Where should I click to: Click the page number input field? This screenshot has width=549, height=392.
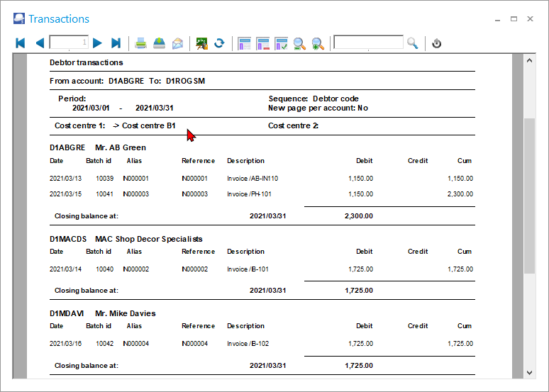[69, 43]
